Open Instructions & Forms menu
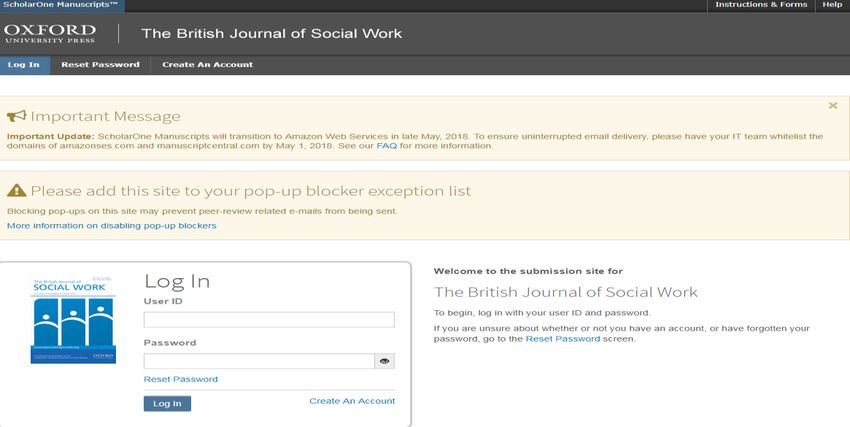 tap(761, 4)
